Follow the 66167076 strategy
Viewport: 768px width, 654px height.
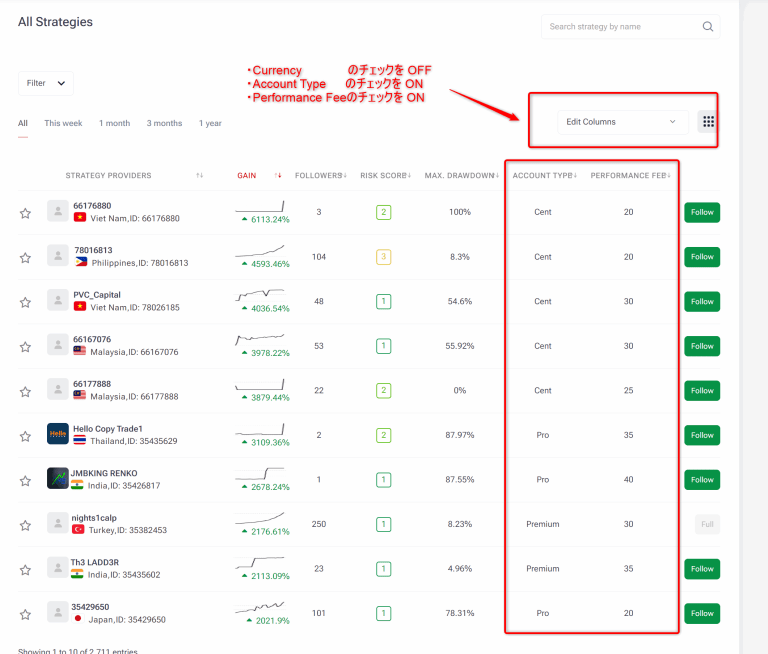(x=702, y=346)
